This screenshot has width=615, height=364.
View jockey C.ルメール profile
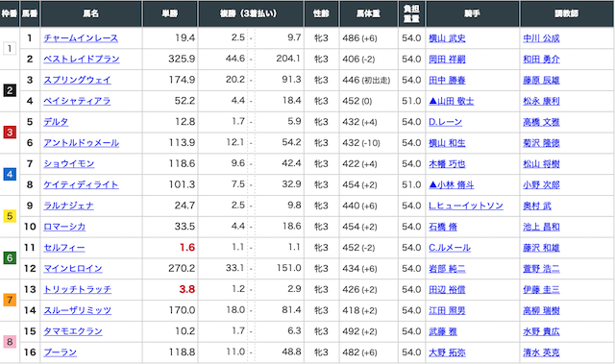click(450, 248)
